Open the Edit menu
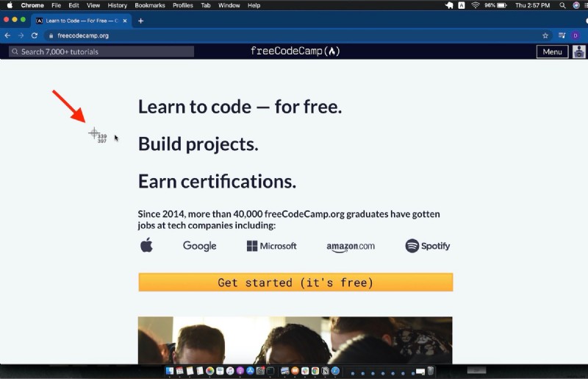The image size is (588, 379). coord(73,5)
